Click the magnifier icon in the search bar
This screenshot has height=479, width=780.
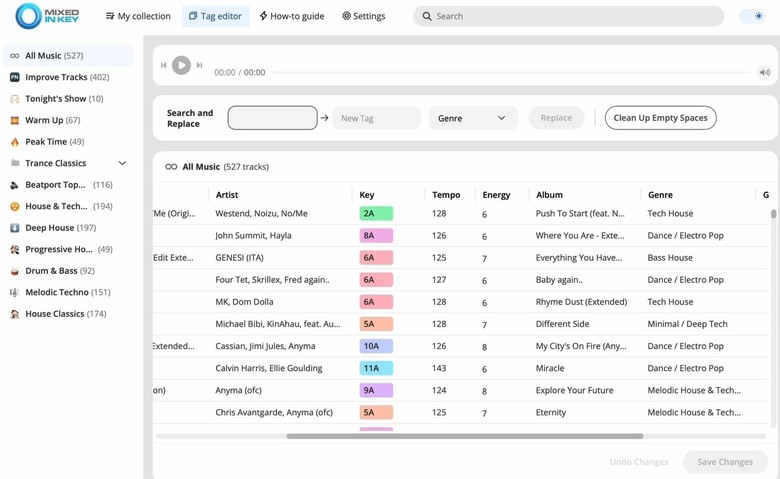click(427, 16)
